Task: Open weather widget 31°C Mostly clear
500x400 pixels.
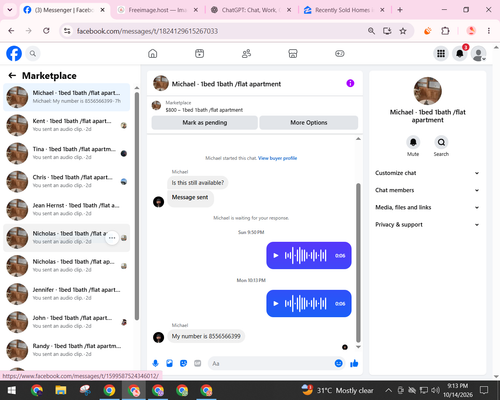Action: pos(337,390)
